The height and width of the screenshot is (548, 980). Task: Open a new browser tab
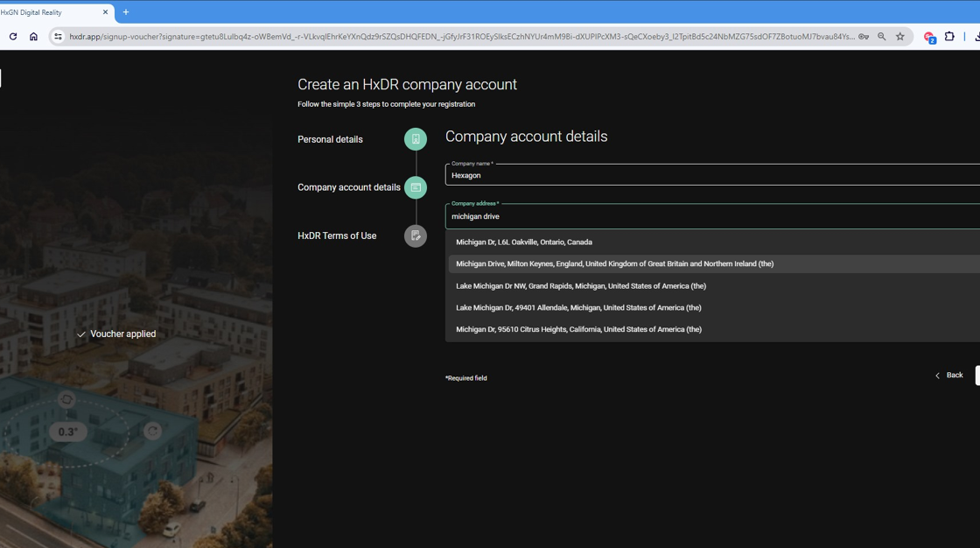coord(126,12)
